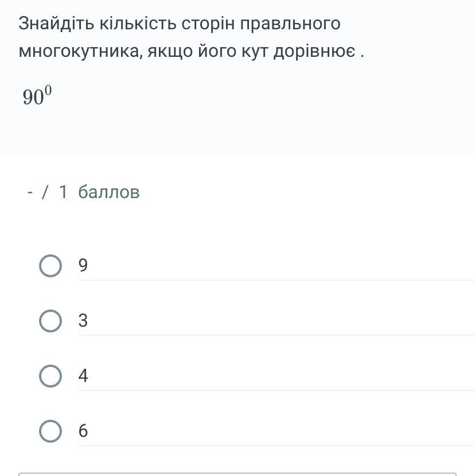Click the word "баллов" in score line
Viewport: 475px width, 476px height.
109,192
